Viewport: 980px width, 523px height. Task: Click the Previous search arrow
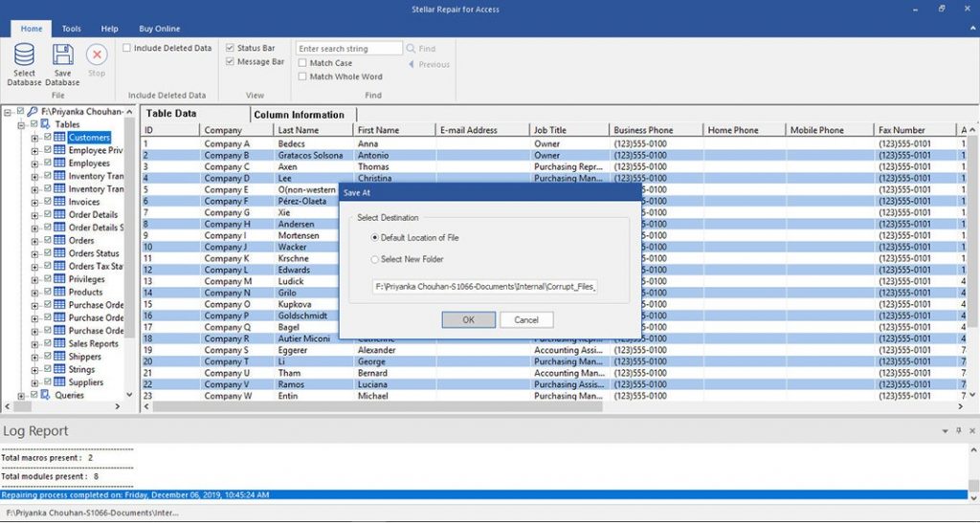click(412, 64)
